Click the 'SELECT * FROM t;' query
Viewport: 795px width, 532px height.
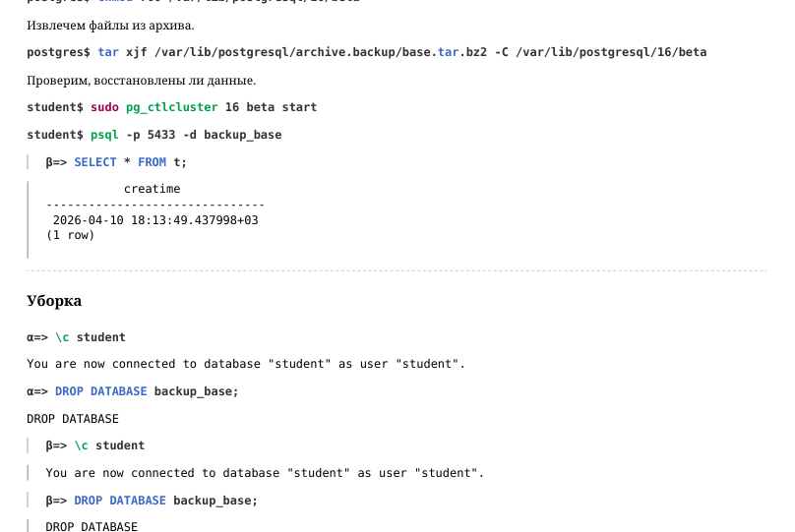[x=116, y=162]
